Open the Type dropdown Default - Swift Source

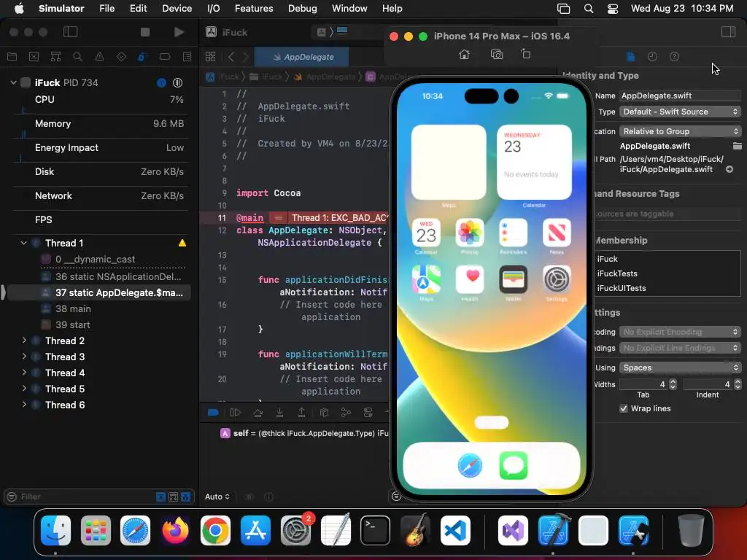(680, 112)
